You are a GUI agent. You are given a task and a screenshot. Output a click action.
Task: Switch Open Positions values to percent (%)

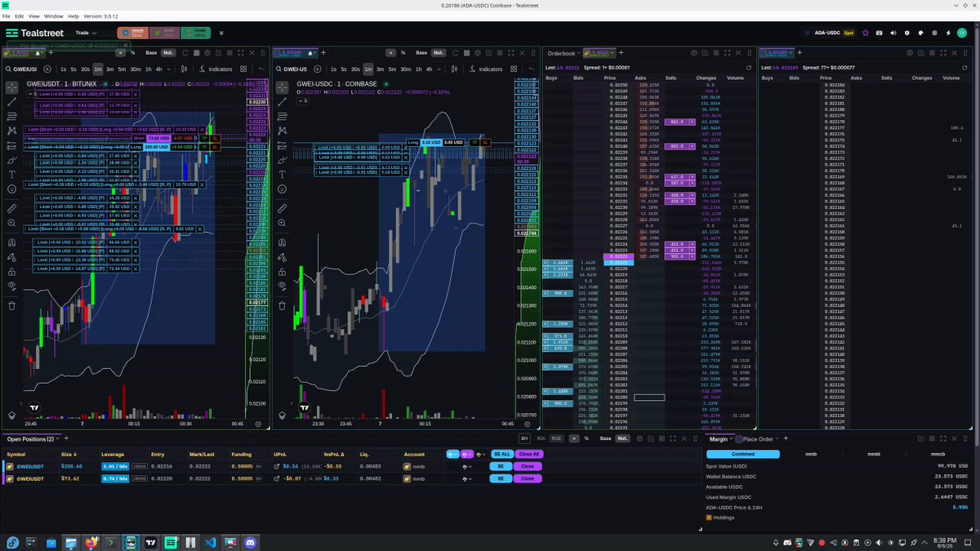pos(586,438)
